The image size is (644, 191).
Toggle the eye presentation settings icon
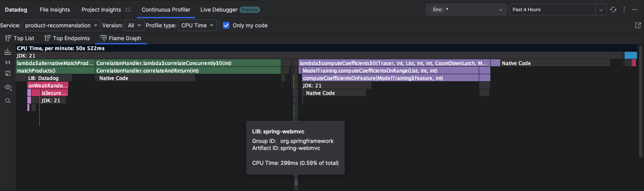coord(7,87)
